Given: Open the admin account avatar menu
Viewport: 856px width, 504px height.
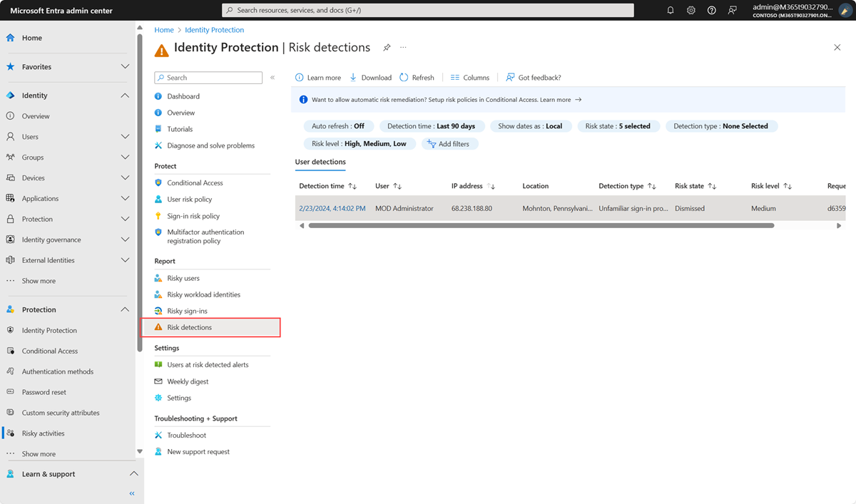Looking at the screenshot, I should tap(845, 11).
